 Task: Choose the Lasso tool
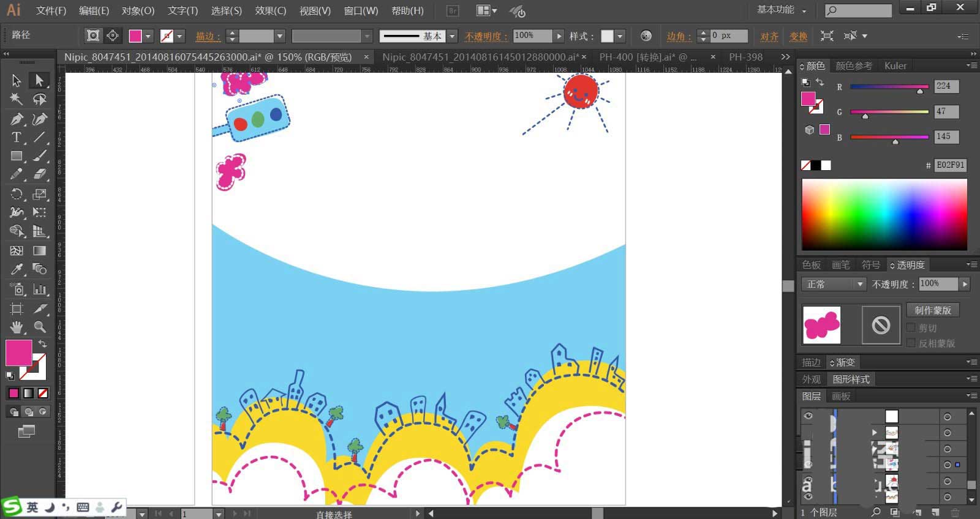(x=39, y=99)
